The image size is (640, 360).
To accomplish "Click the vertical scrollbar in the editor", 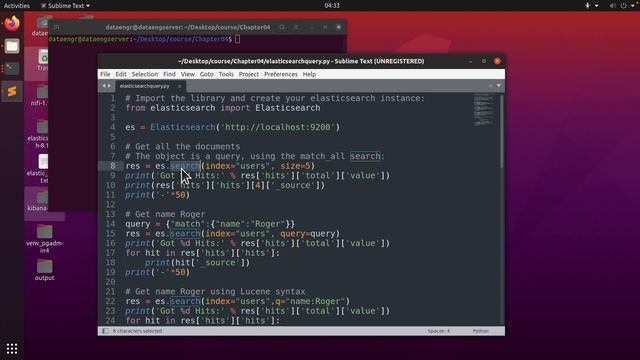I will tap(502, 131).
